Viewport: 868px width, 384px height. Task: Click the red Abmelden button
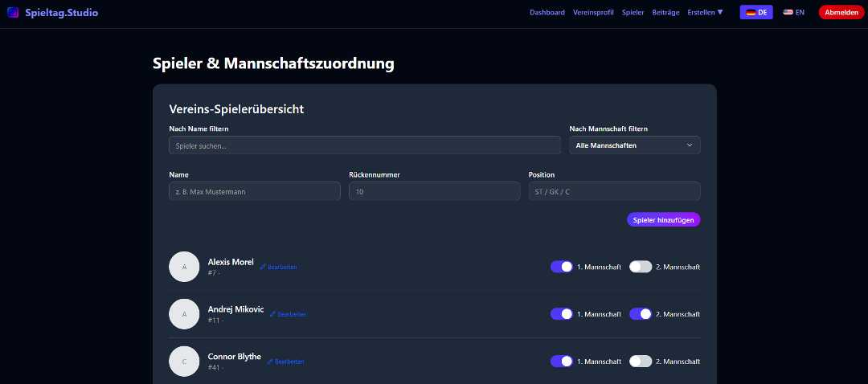pyautogui.click(x=841, y=12)
